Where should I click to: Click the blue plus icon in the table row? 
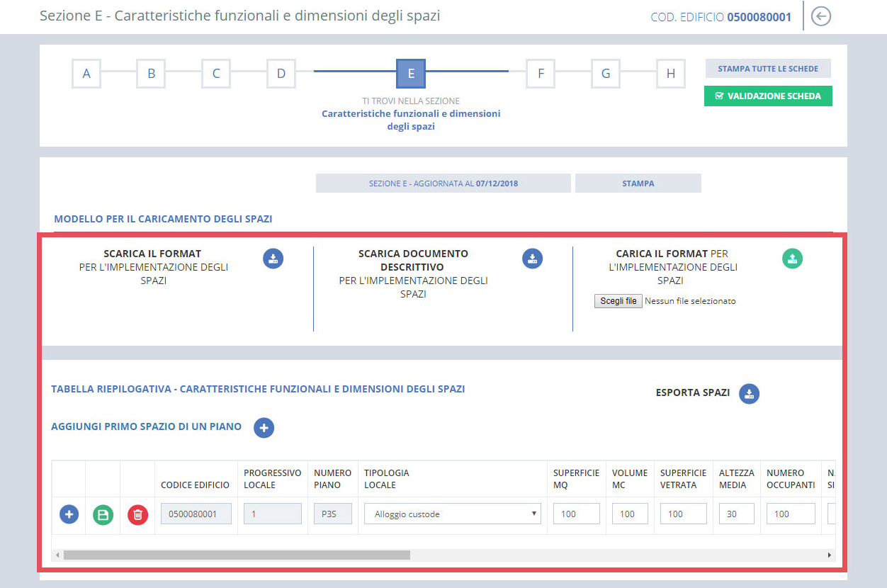coord(69,515)
